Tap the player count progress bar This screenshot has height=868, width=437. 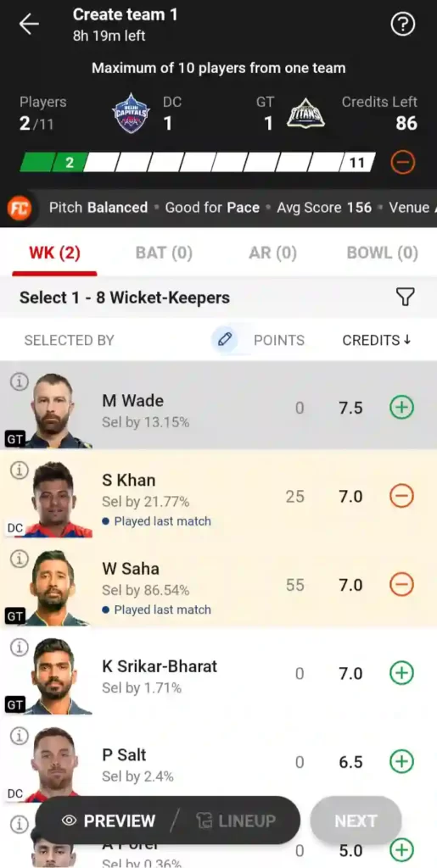point(198,163)
